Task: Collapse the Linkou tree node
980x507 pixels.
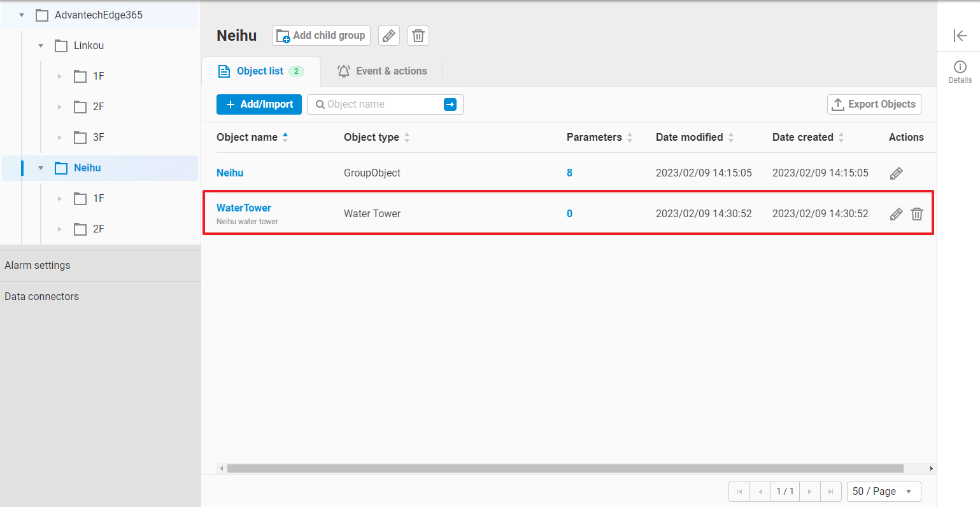Action: coord(41,46)
